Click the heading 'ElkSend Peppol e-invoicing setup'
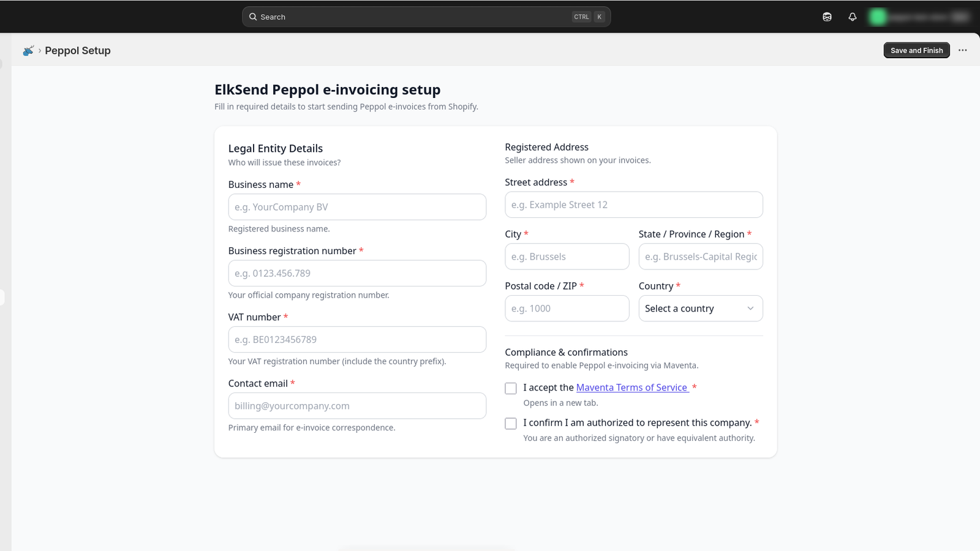Viewport: 980px width, 551px height. (x=328, y=89)
